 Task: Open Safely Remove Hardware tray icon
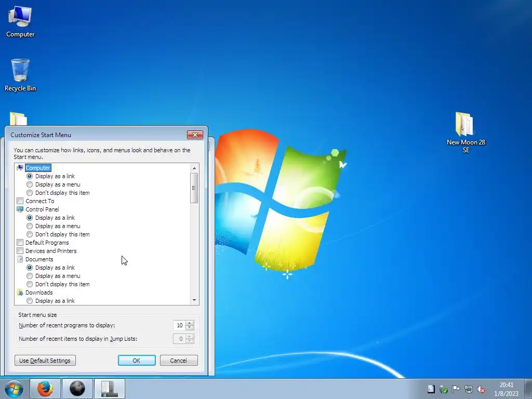coord(444,389)
